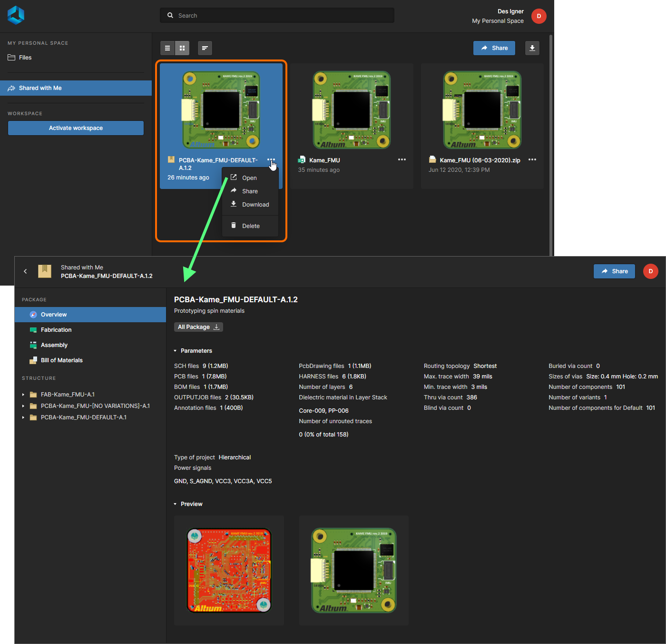The height and width of the screenshot is (644, 666).
Task: Expand the FAB-Kame_FMU-A.1 folder
Action: coord(23,395)
